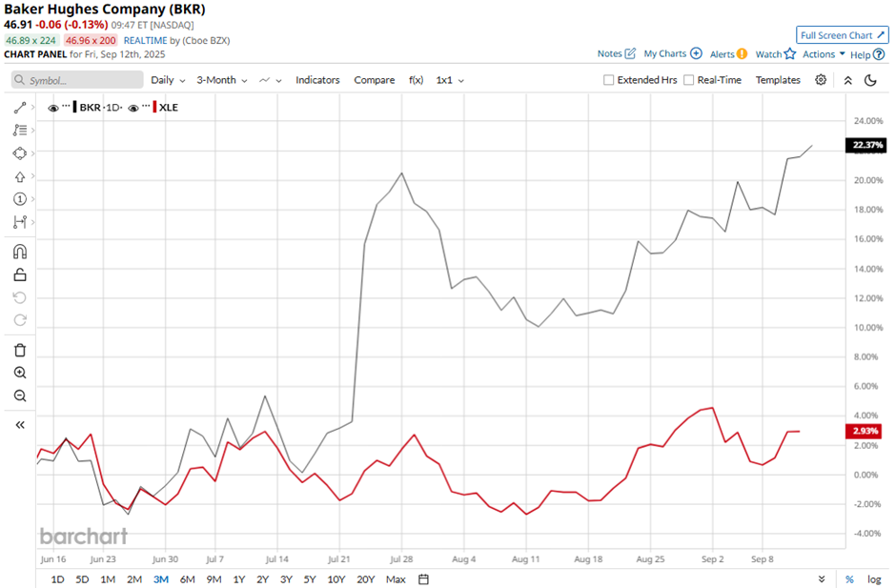The width and height of the screenshot is (896, 588).
Task: Expand the Actions dropdown menu
Action: 824,53
